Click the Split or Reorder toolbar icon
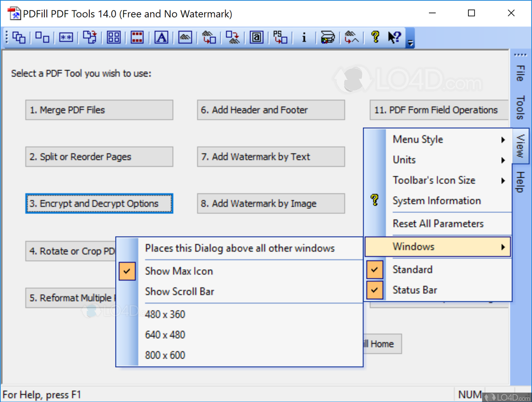This screenshot has width=532, height=402. (x=42, y=37)
